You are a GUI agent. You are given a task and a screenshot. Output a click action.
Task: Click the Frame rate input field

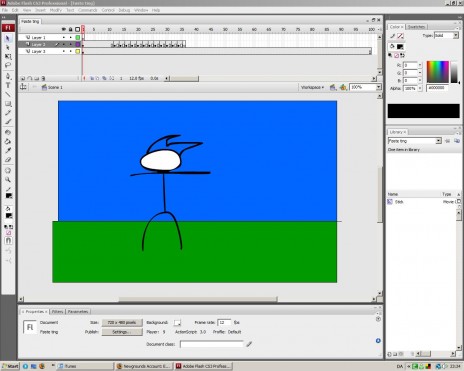coord(224,322)
